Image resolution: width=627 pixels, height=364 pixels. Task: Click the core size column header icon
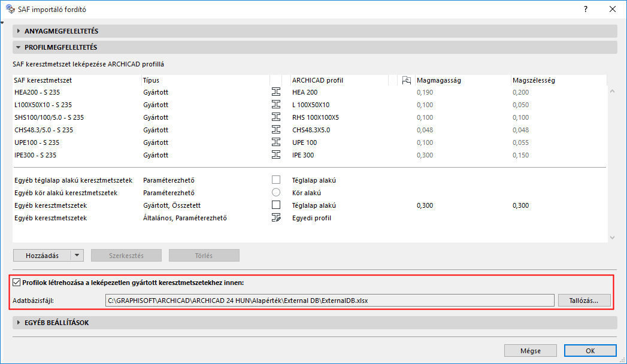point(406,80)
